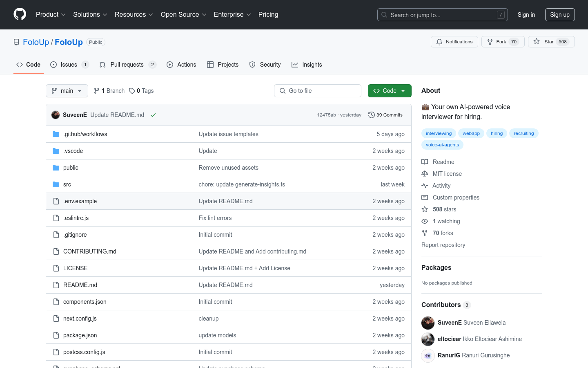Open the Projects tab
Screen dimensions: 588x368
(223, 65)
